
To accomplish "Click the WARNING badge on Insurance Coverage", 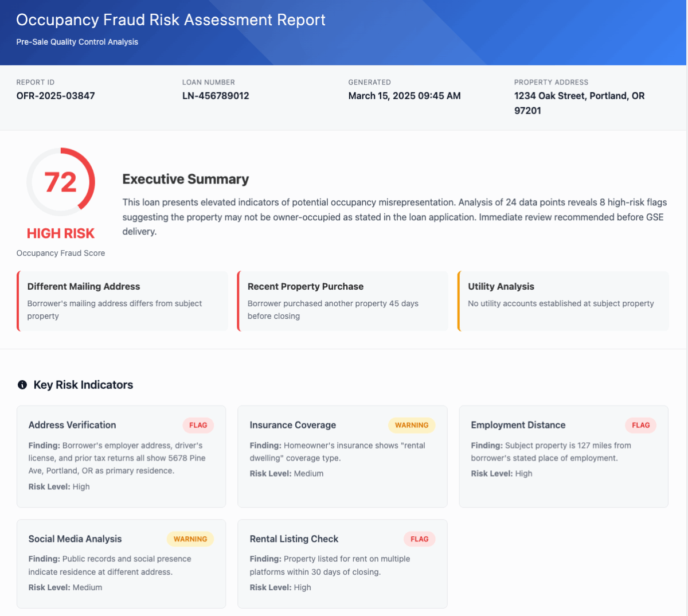I will 412,425.
